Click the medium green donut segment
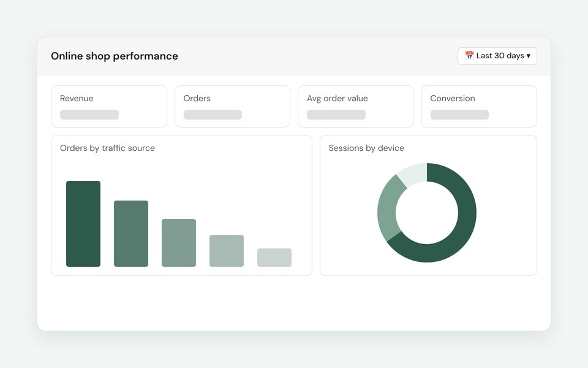The width and height of the screenshot is (588, 368). pyautogui.click(x=387, y=210)
